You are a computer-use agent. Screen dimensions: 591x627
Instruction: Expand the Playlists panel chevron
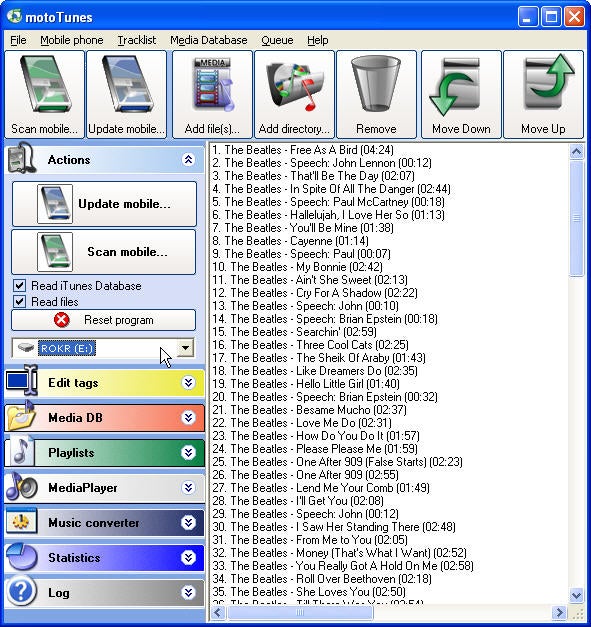click(x=188, y=453)
